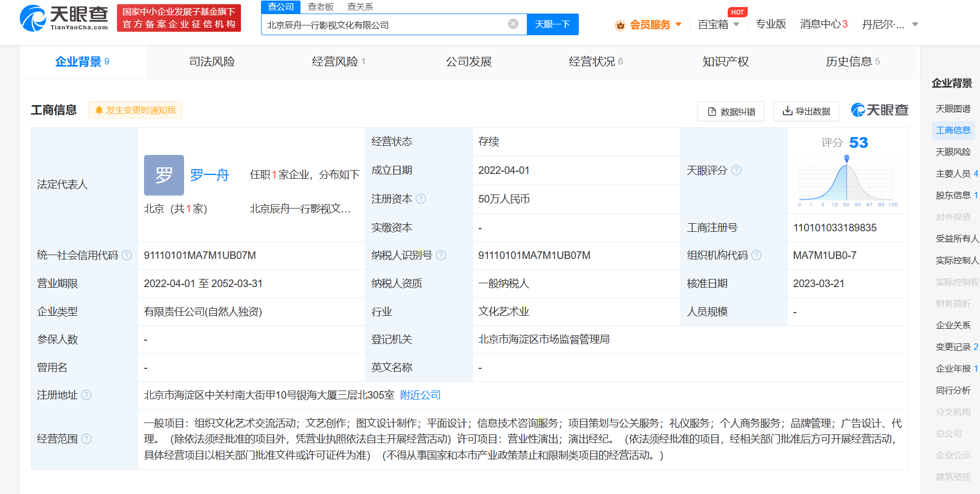Viewport: 980px width, 494px height.
Task: View legal representative 罗一舟 profile
Action: click(210, 175)
